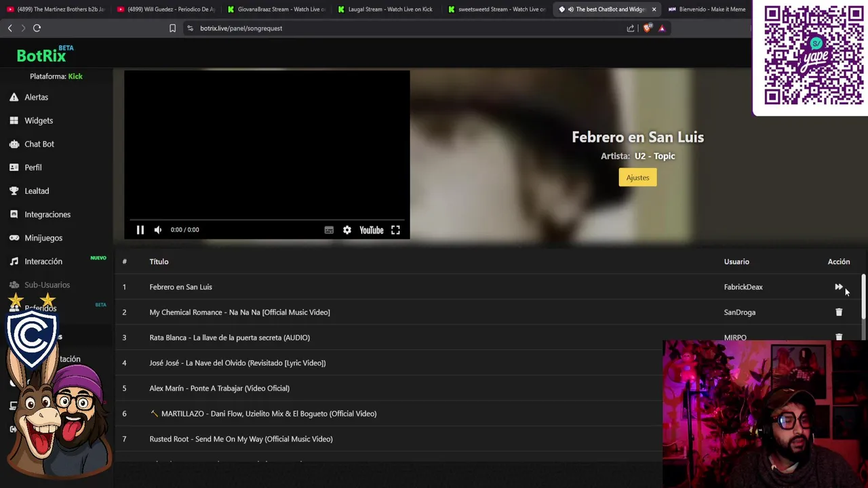The width and height of the screenshot is (868, 488).
Task: Delete My Chemical Romance song from queue
Action: 839,312
